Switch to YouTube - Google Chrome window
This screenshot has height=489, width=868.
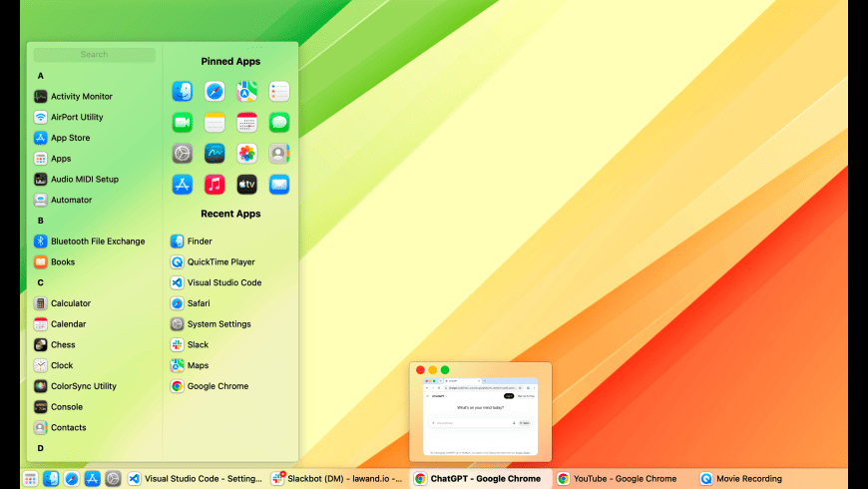coord(624,478)
